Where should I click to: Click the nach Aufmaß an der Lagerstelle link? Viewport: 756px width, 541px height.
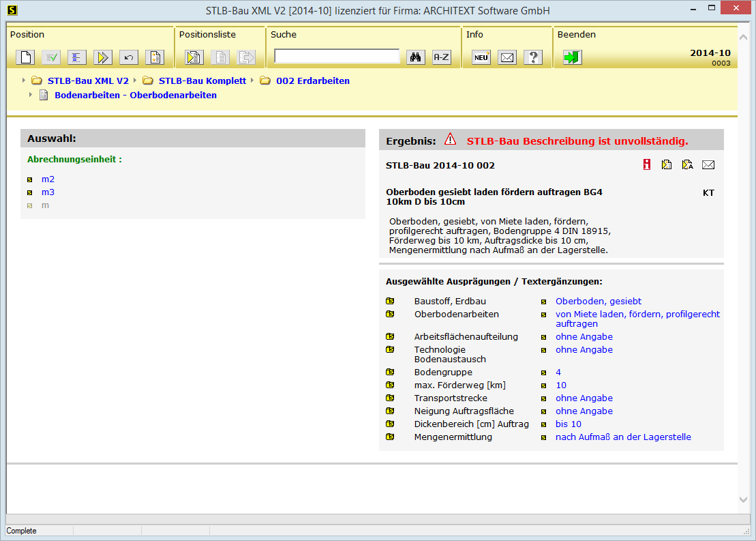click(x=623, y=437)
